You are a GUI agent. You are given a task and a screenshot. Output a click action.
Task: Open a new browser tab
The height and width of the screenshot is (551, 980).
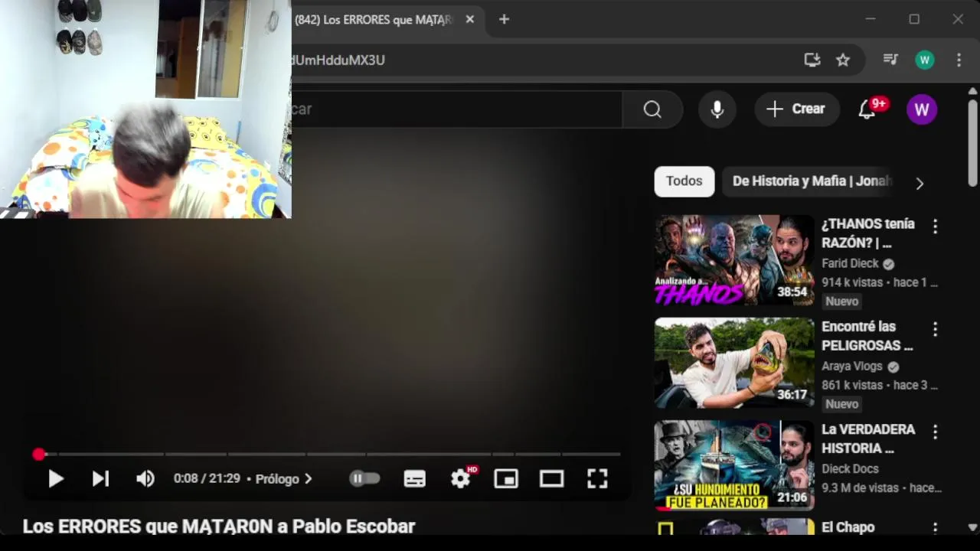(504, 19)
